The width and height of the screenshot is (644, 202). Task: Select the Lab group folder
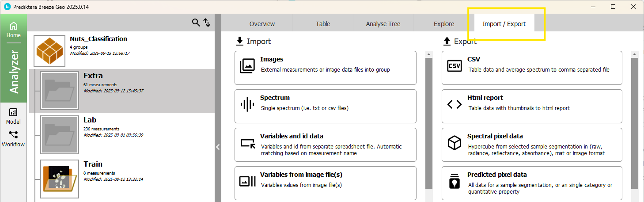[x=60, y=135]
